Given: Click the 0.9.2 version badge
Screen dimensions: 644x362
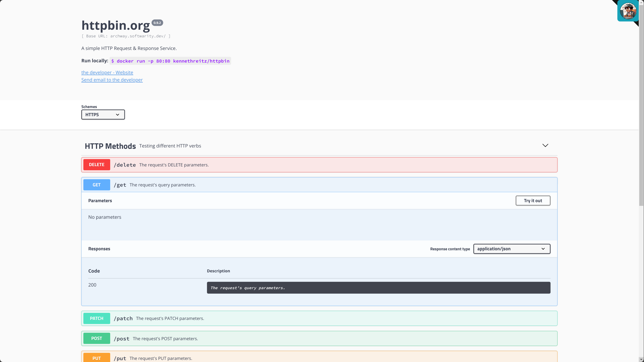Looking at the screenshot, I should [157, 23].
